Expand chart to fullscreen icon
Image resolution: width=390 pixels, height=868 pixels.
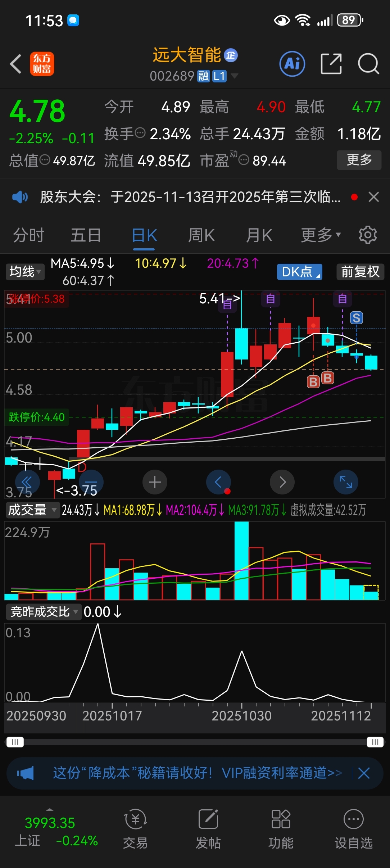(x=346, y=482)
